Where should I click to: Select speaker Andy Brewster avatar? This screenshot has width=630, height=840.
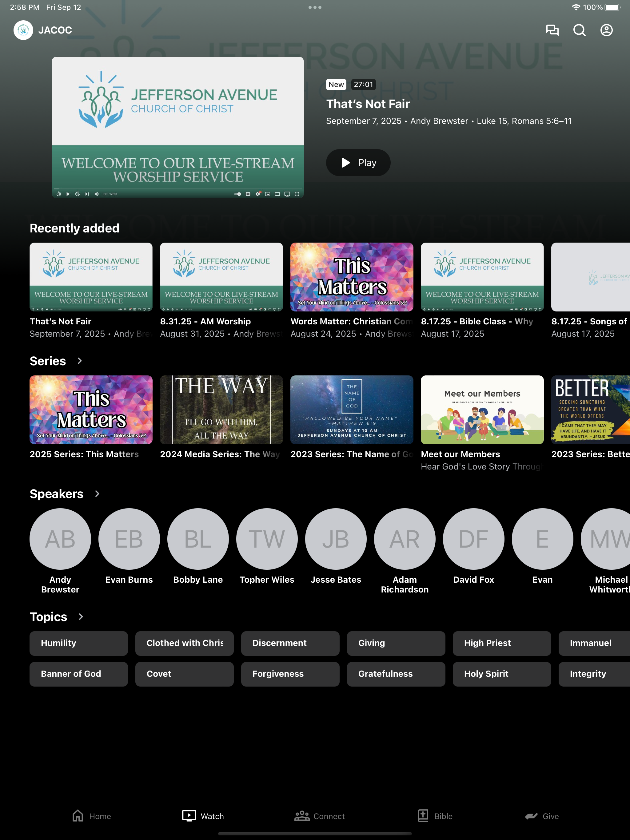[x=60, y=539]
